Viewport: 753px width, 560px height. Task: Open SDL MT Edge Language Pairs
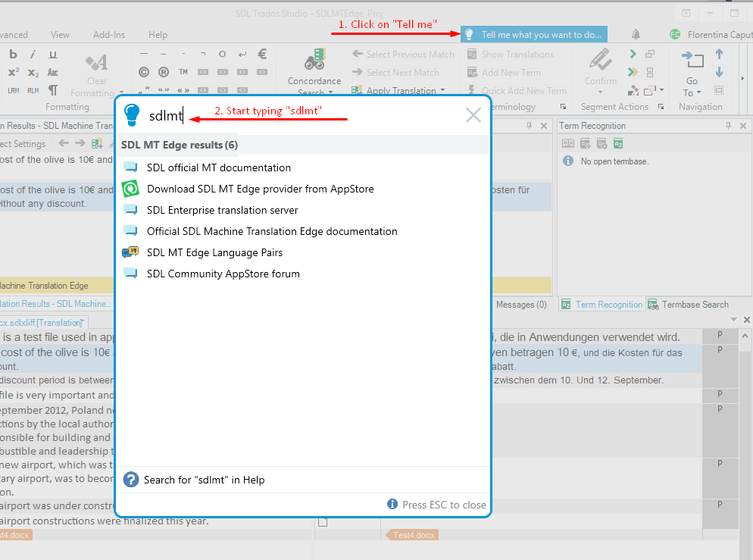[x=214, y=252]
